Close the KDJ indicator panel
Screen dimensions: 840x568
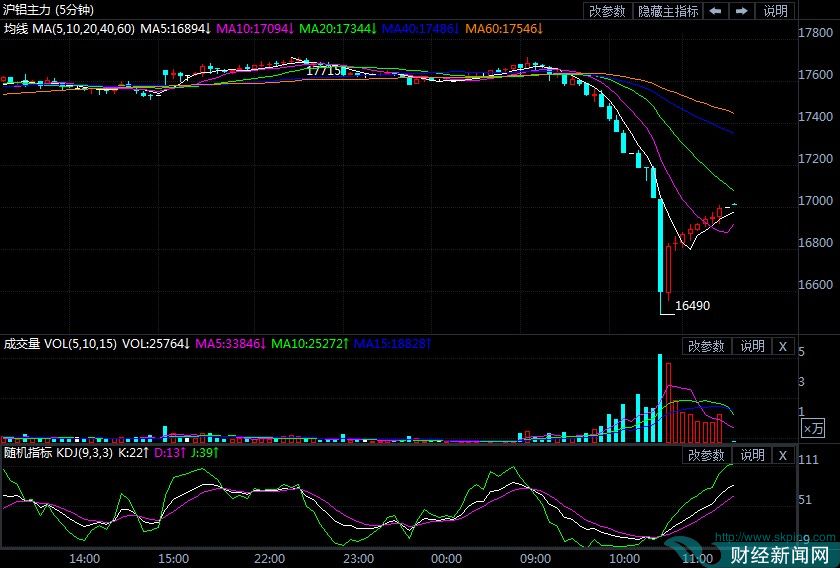pyautogui.click(x=783, y=455)
